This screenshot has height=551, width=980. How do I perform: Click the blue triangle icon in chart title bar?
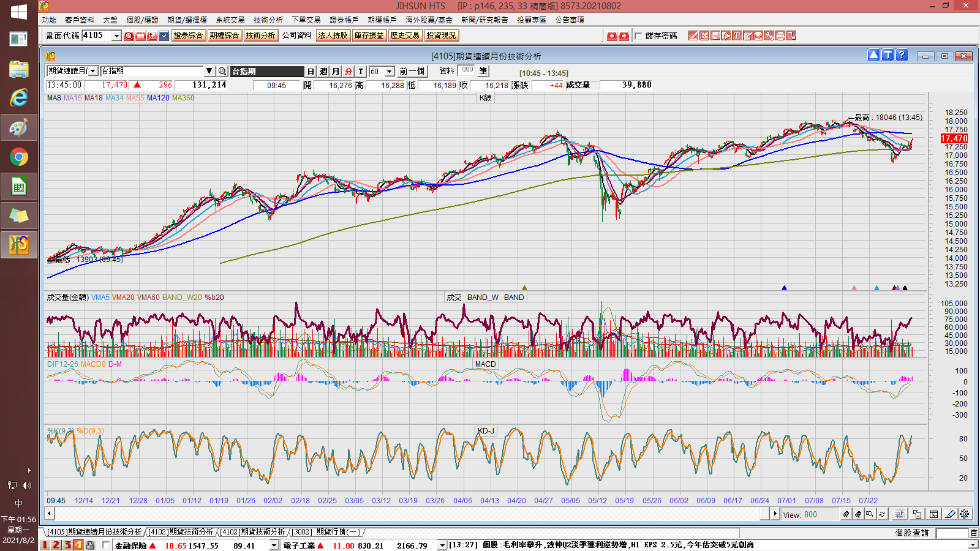pyautogui.click(x=874, y=55)
